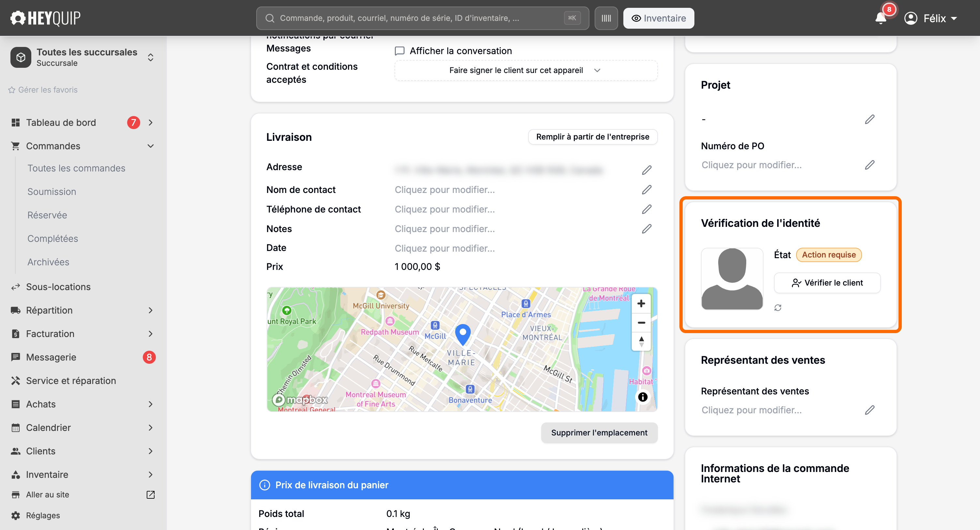The width and height of the screenshot is (980, 530).
Task: Click the Action requise status badge
Action: click(x=829, y=255)
